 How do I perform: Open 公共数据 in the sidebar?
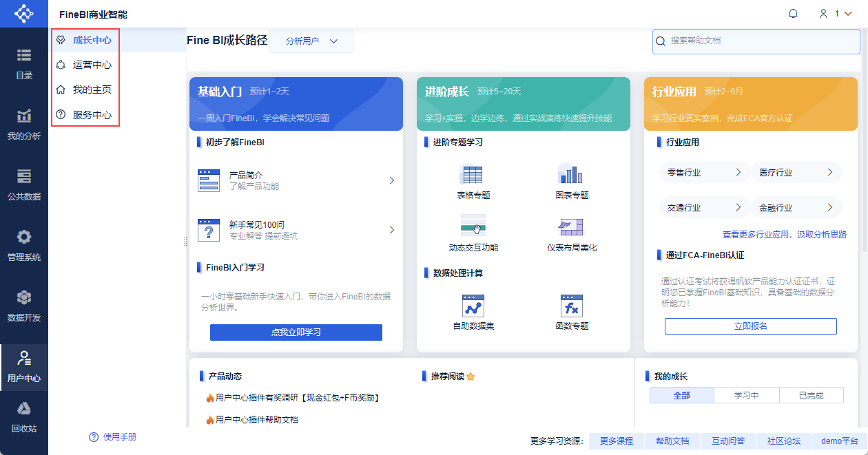[x=24, y=185]
